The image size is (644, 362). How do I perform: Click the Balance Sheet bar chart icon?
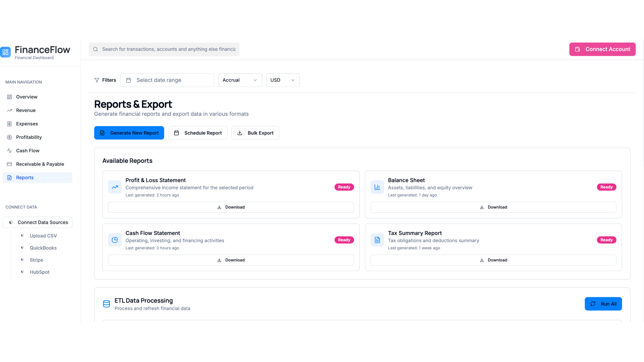click(377, 187)
